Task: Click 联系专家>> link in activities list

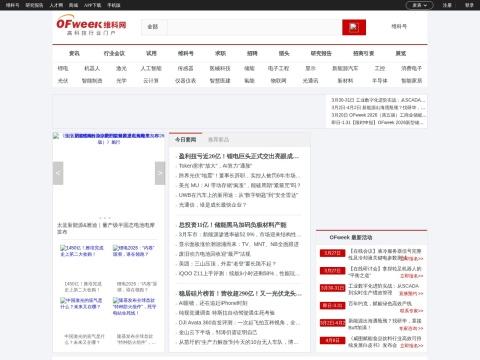Action: tap(411, 311)
